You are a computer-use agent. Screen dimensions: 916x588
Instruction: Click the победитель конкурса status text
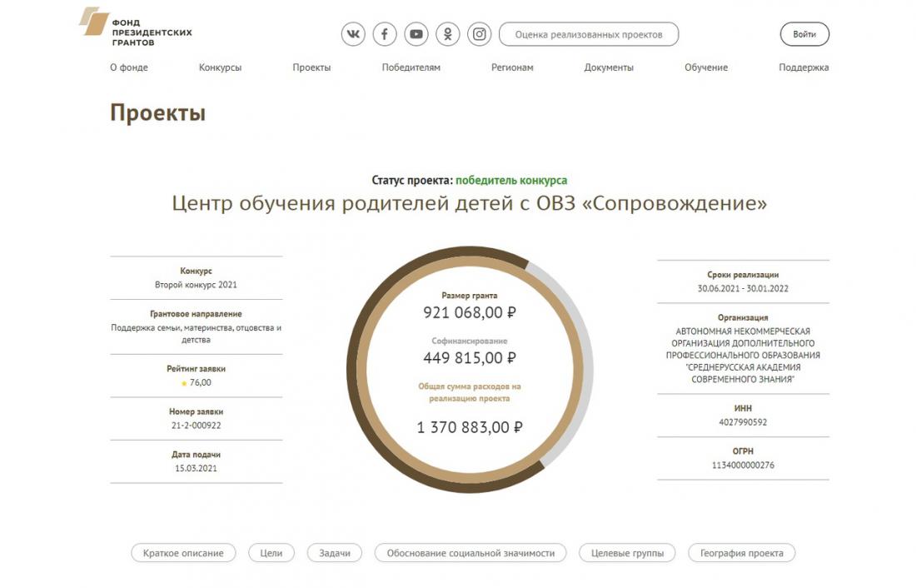click(511, 180)
